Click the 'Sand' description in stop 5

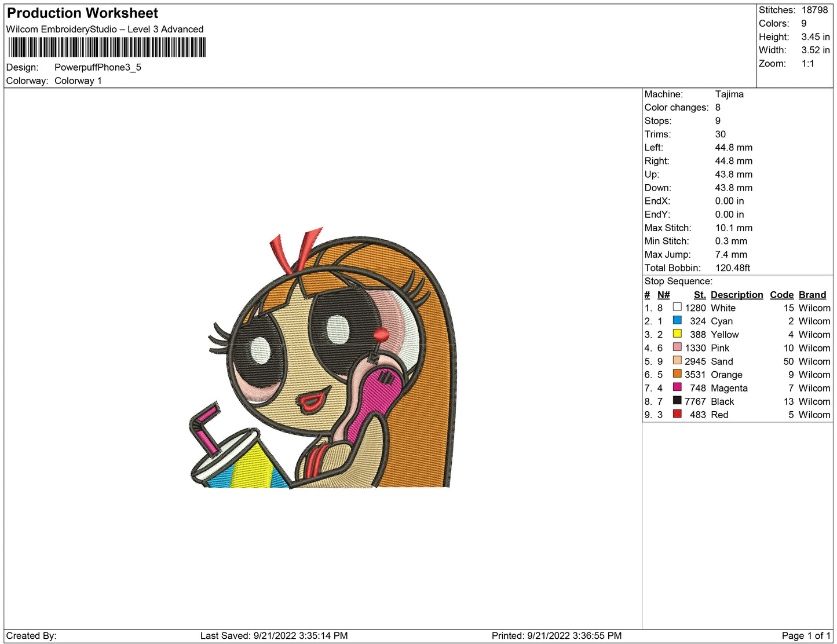722,361
